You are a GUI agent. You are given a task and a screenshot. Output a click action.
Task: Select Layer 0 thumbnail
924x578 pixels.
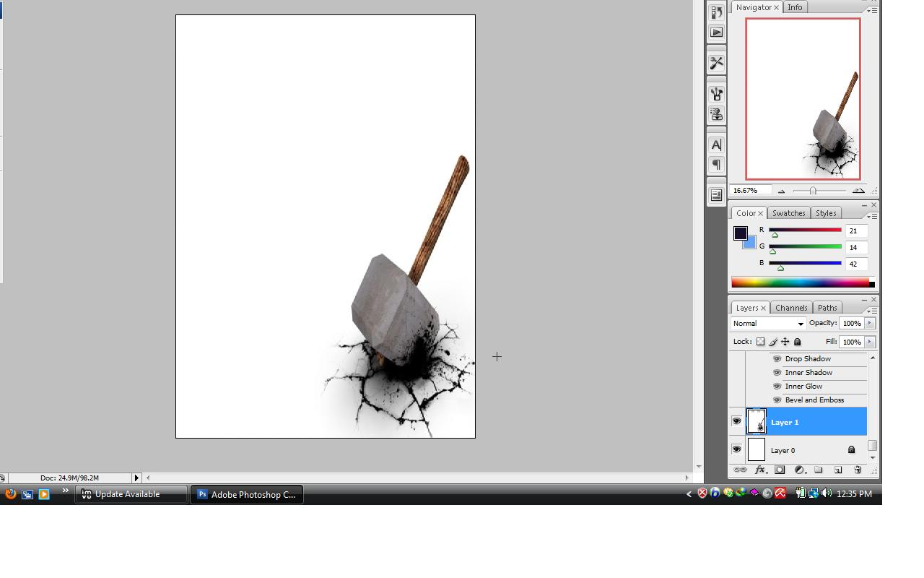click(756, 449)
